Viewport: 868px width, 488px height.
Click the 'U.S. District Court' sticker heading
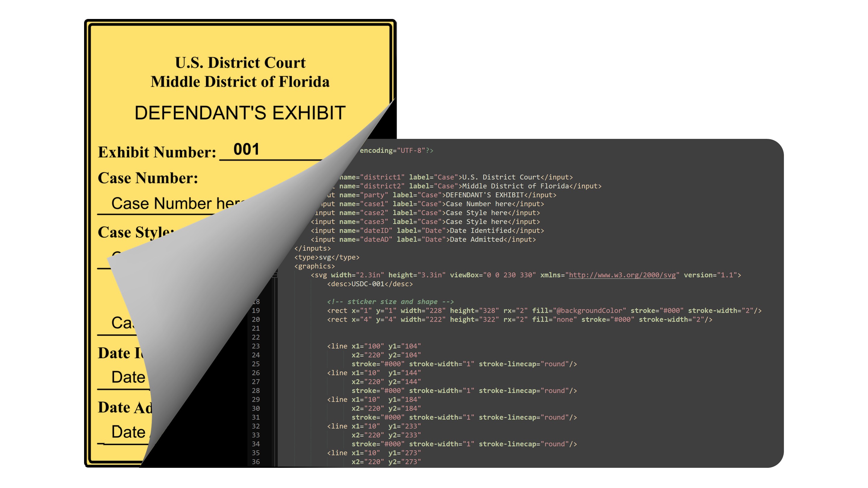[240, 63]
